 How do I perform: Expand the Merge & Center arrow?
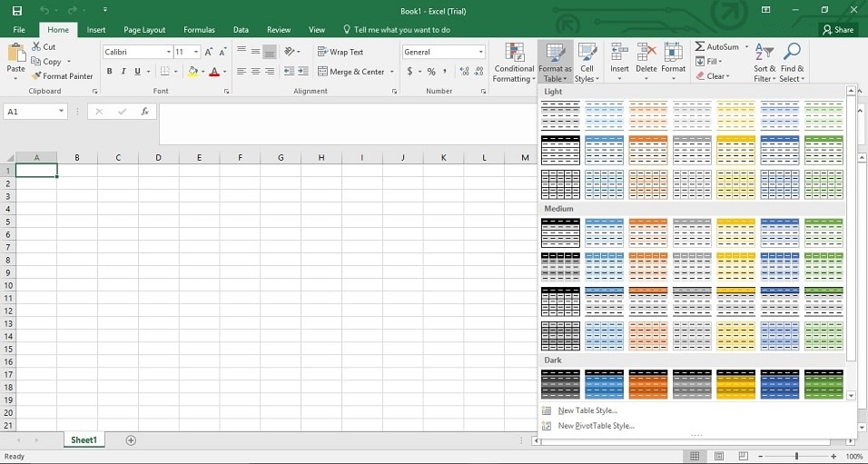392,72
